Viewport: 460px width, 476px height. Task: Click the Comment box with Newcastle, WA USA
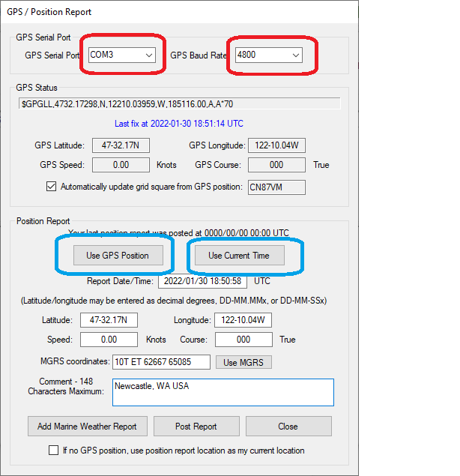(223, 392)
